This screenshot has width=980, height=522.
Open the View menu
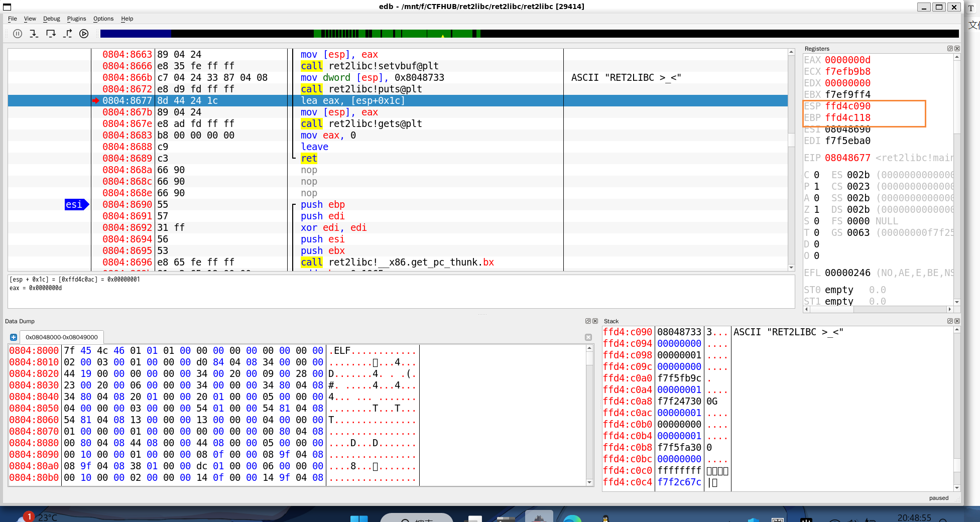(x=30, y=19)
